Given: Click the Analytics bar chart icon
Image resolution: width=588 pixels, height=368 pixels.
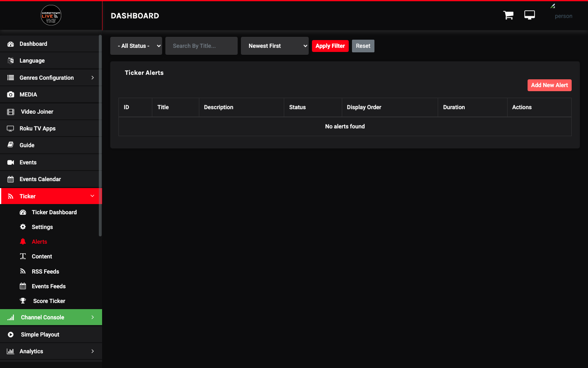Looking at the screenshot, I should coord(11,351).
